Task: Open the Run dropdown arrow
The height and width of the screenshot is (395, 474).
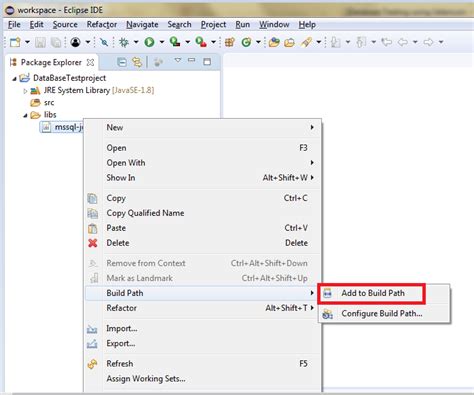Action: (162, 42)
